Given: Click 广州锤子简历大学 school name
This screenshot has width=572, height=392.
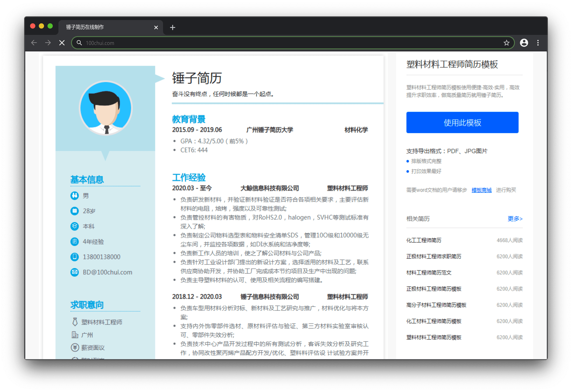Looking at the screenshot, I should pyautogui.click(x=270, y=130).
